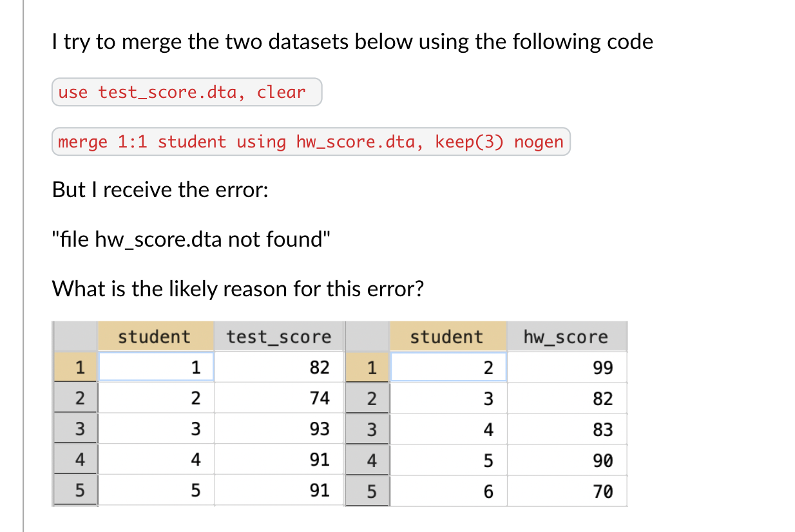Select the highlighted student cell with value 2

click(x=448, y=367)
